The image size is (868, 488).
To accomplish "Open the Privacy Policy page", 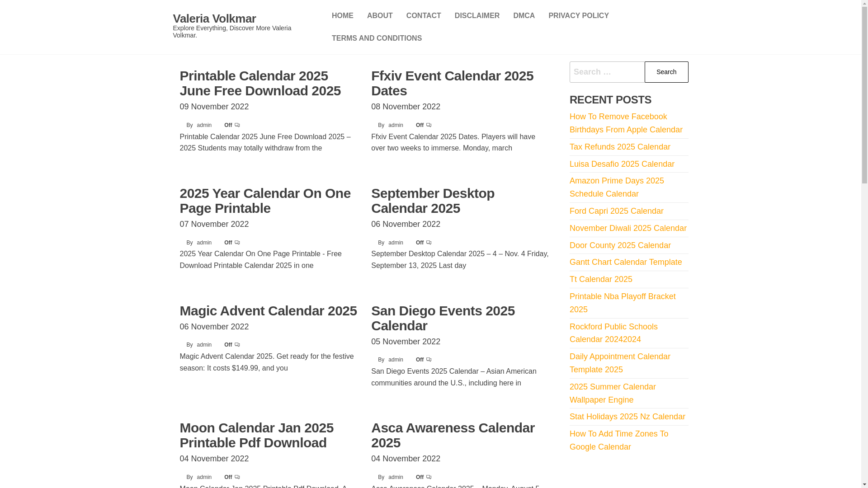I will pos(579,16).
